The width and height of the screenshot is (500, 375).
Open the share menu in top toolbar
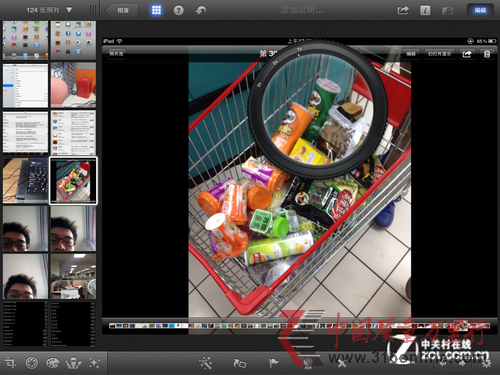click(x=403, y=10)
